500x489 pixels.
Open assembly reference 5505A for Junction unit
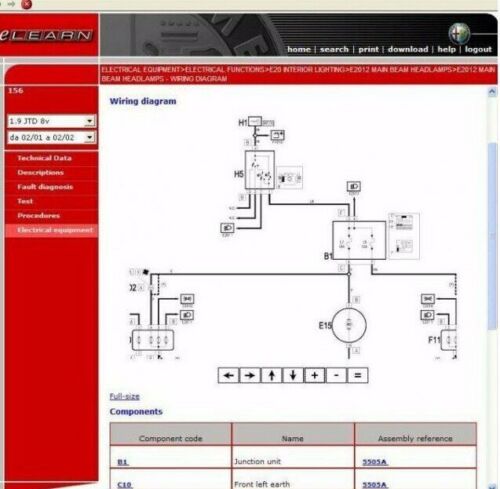point(375,462)
